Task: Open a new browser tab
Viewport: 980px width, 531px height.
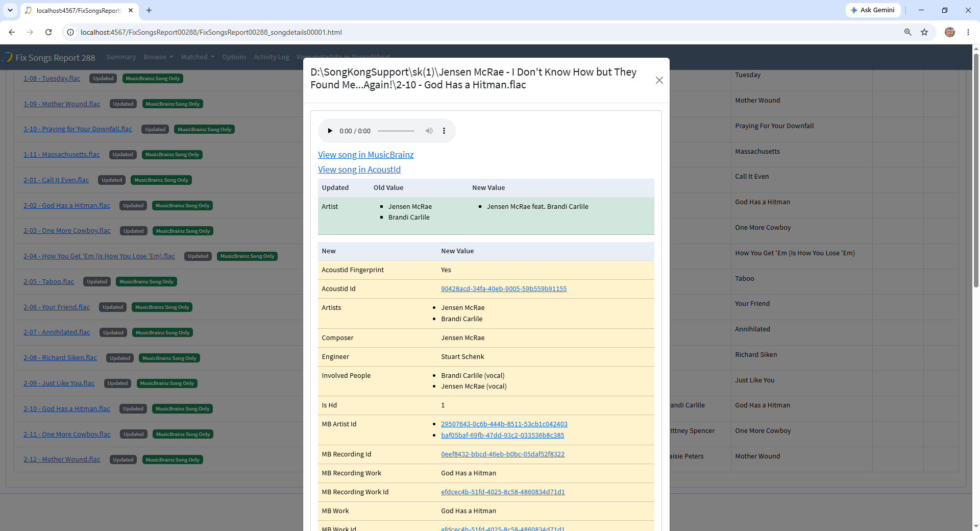Action: 149,10
